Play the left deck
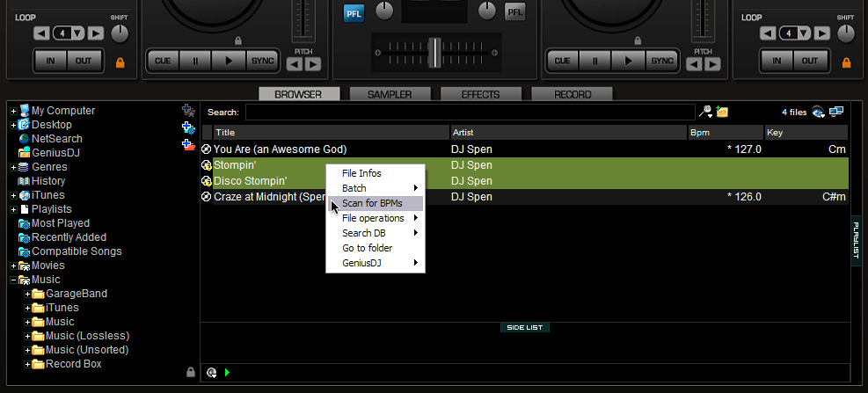This screenshot has width=868, height=393. coord(230,61)
